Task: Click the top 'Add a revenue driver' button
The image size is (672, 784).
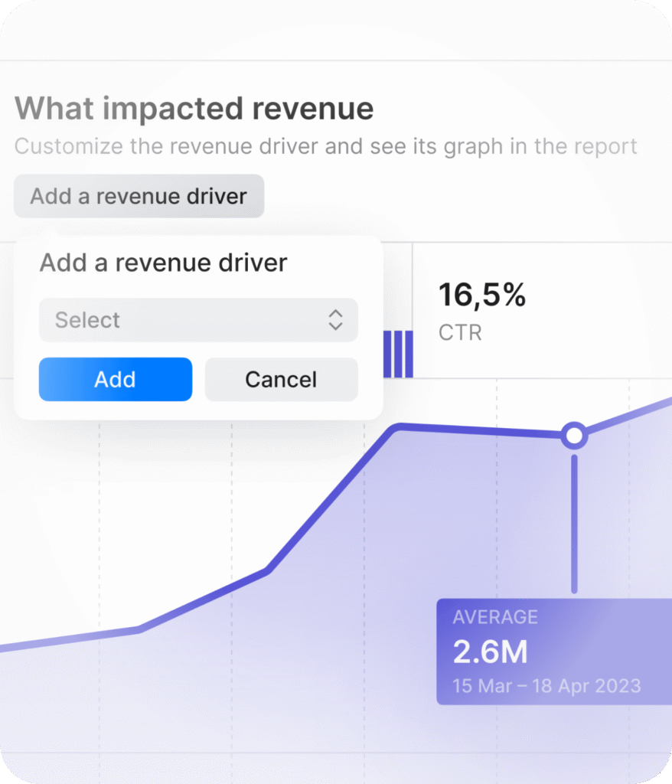Action: tap(139, 196)
